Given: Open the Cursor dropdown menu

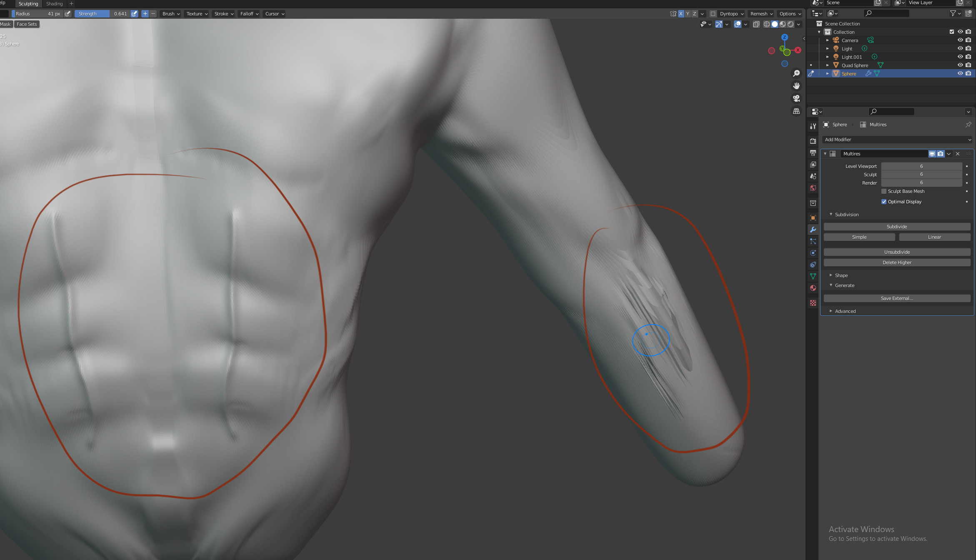Looking at the screenshot, I should [x=275, y=14].
